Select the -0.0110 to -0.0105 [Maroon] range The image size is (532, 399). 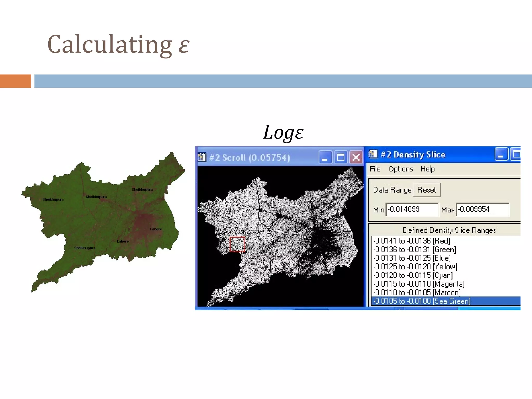(x=446, y=292)
